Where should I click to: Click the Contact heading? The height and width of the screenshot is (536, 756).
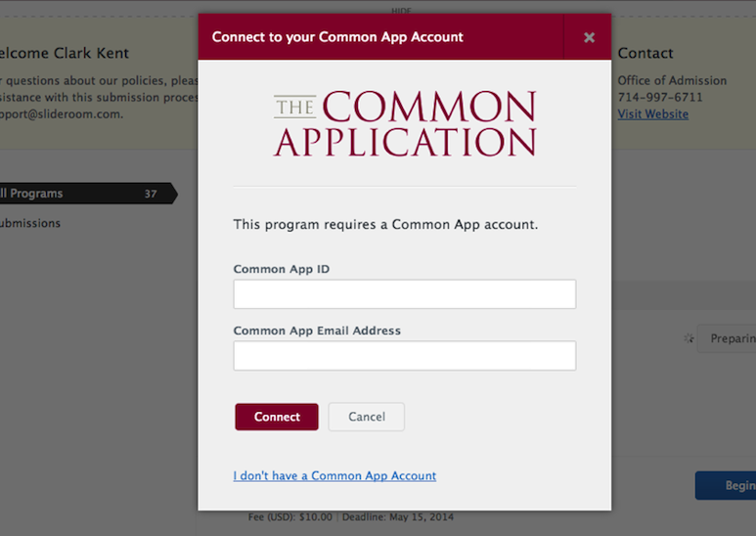pyautogui.click(x=645, y=53)
